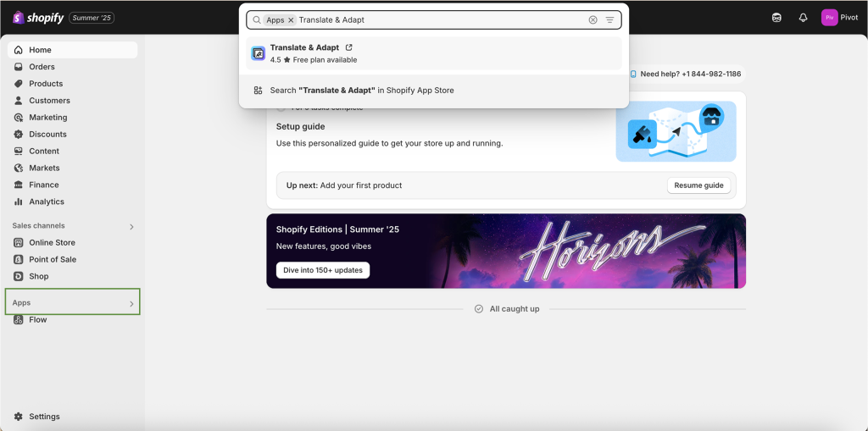This screenshot has width=868, height=431.
Task: Click the search magnifier icon
Action: point(256,20)
